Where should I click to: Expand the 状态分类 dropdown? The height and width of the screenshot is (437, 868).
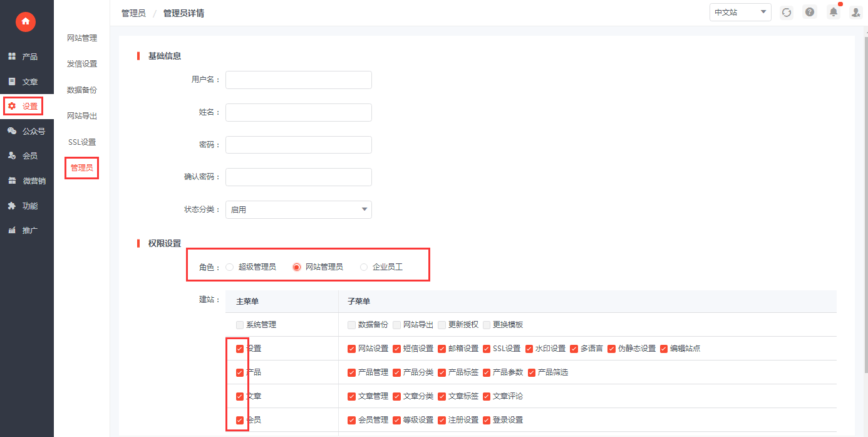[299, 209]
